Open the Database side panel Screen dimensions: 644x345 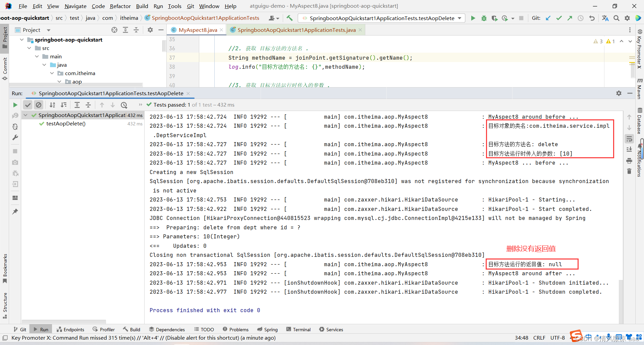coord(639,121)
